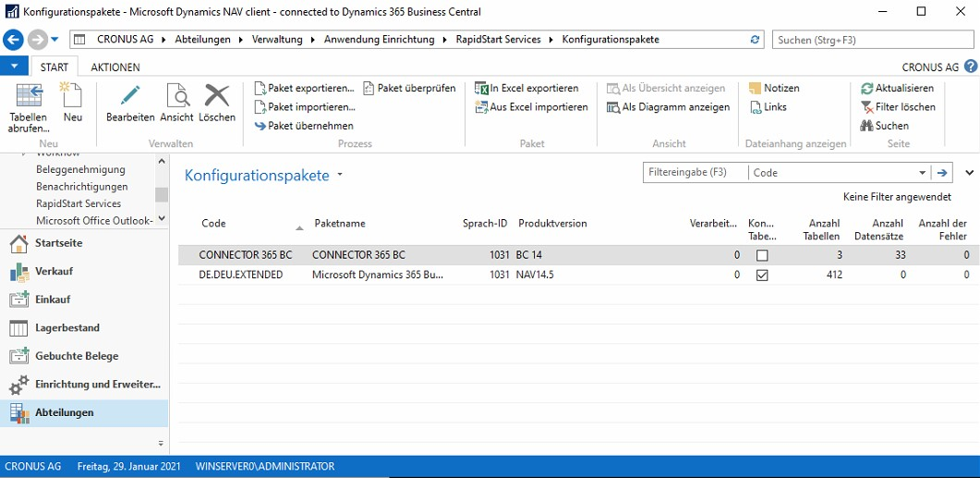The width and height of the screenshot is (980, 478).
Task: Click navigation tree scroll up arrow
Action: (x=162, y=161)
